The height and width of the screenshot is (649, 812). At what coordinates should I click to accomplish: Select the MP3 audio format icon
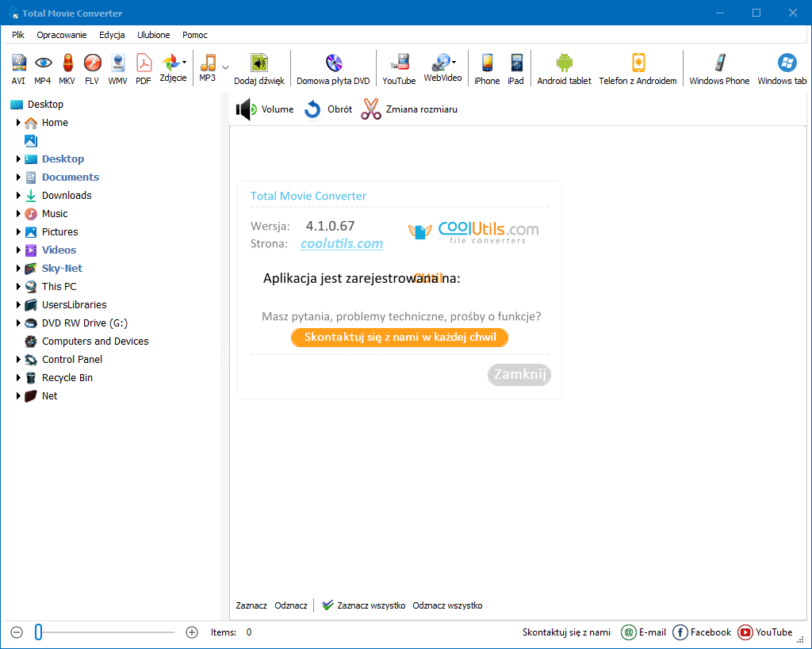[208, 68]
